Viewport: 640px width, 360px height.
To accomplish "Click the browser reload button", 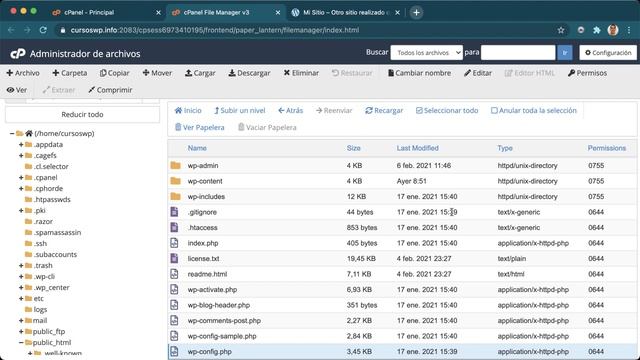I will (x=43, y=30).
